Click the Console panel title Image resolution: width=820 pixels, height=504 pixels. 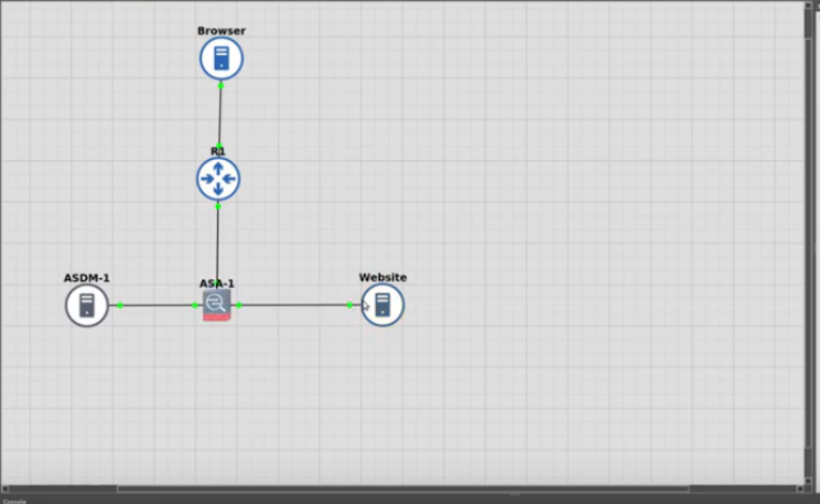15,500
